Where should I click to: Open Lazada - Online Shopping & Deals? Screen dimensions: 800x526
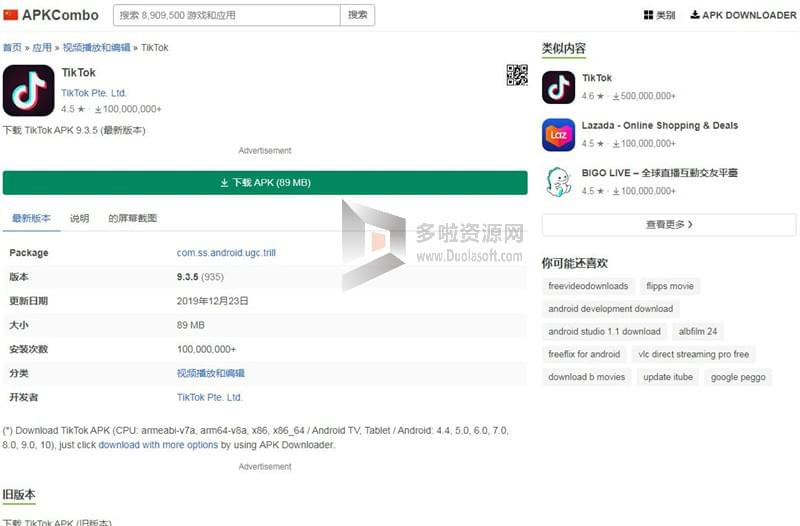coord(660,126)
